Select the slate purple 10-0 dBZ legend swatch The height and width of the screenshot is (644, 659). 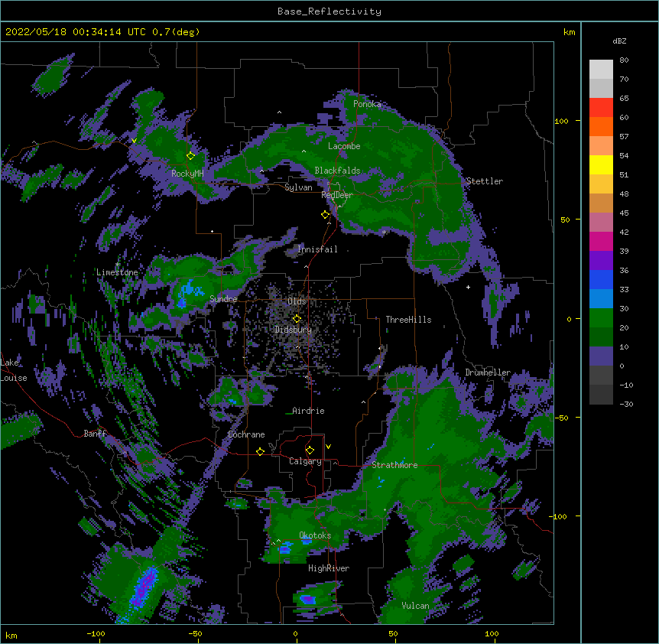[601, 356]
